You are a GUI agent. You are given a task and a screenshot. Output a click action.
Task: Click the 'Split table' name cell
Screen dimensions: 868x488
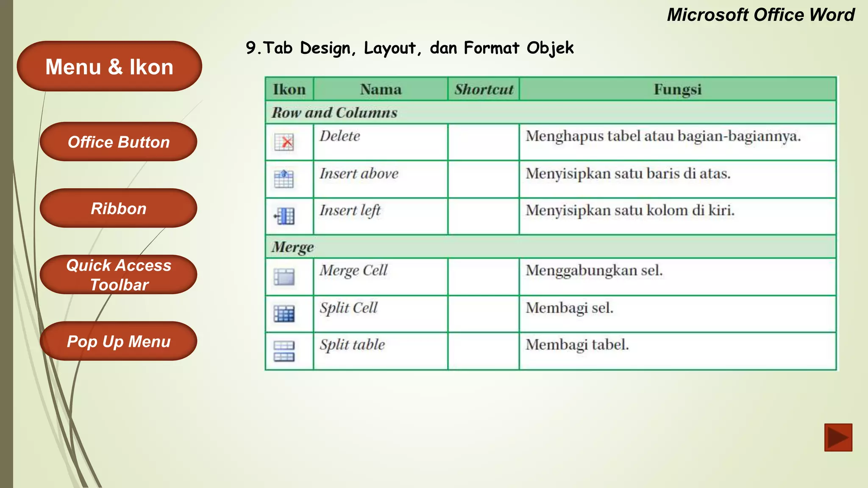tap(381, 351)
